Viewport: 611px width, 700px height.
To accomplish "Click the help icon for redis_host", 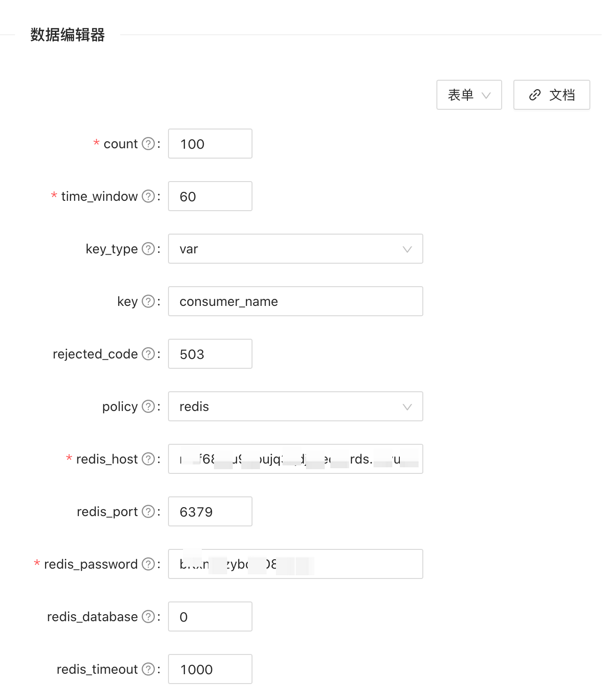I will (x=149, y=459).
